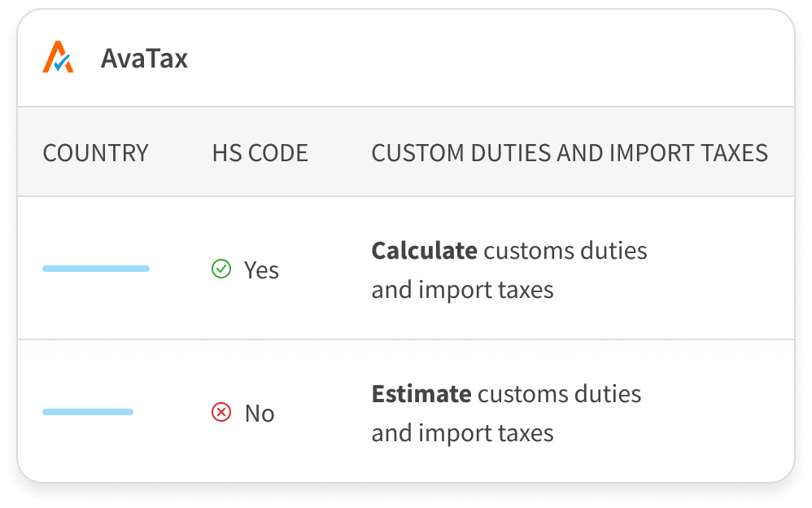The height and width of the screenshot is (508, 812).
Task: Click the green checkmark Yes icon
Action: tap(220, 269)
